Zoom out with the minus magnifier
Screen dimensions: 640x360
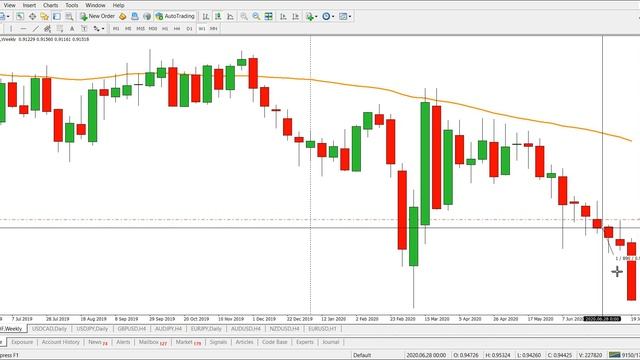(x=256, y=16)
